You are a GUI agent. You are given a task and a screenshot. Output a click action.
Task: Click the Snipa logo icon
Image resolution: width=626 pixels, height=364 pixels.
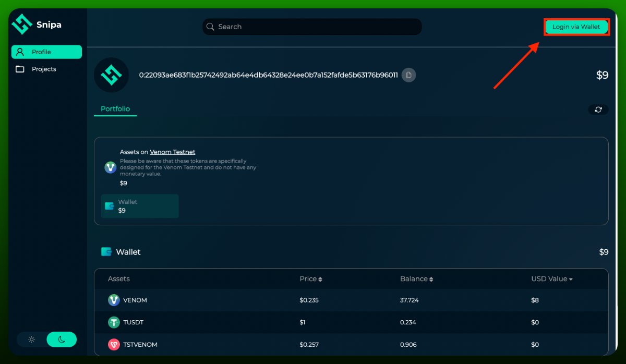pyautogui.click(x=22, y=24)
